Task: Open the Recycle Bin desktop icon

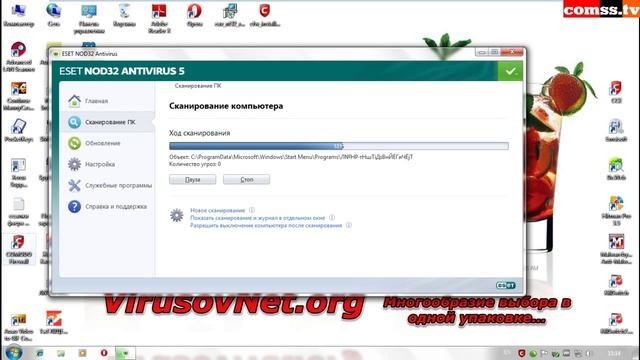Action: [x=124, y=15]
